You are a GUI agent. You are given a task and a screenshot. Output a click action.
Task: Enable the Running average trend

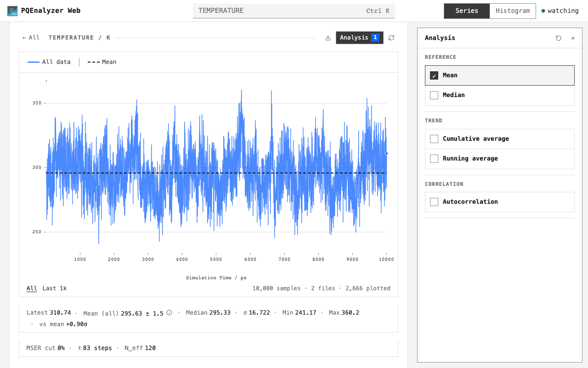[x=434, y=159]
